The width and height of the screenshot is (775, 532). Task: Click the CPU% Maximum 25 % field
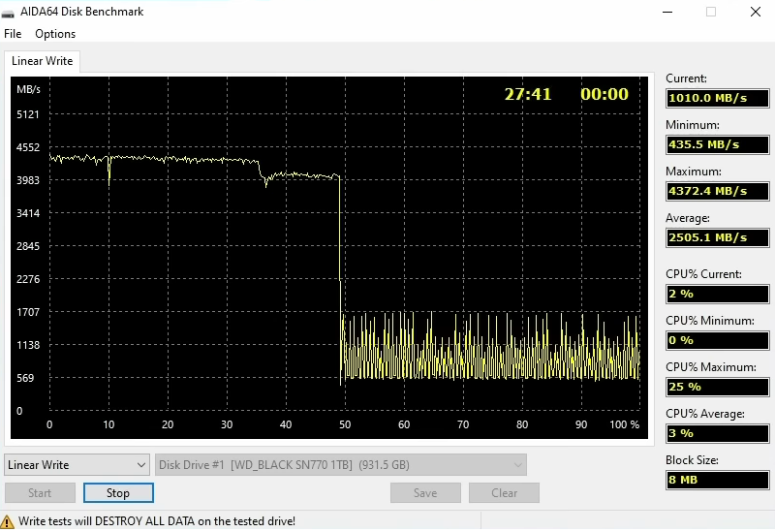click(716, 387)
